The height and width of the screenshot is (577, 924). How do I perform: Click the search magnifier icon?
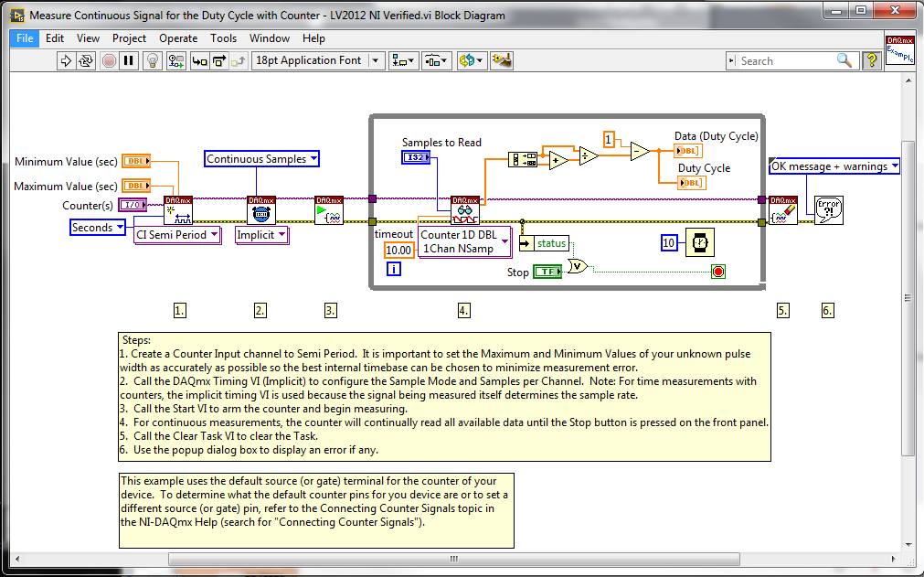[844, 60]
